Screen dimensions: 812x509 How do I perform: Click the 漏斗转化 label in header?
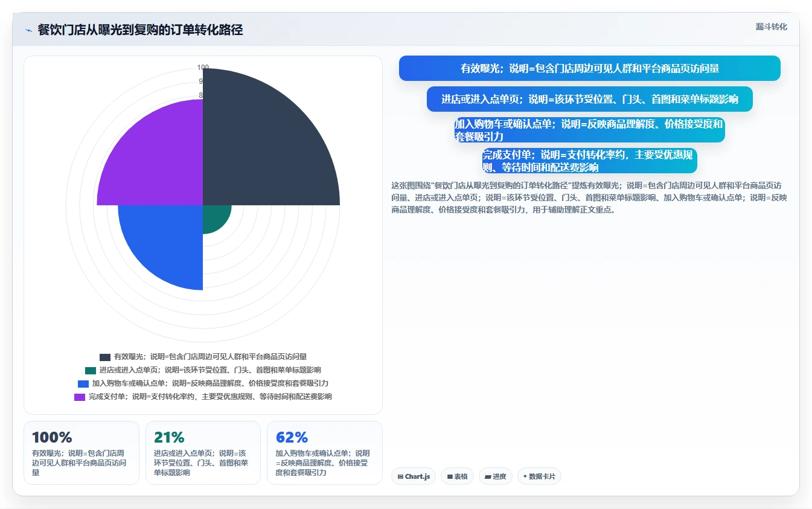pos(771,27)
